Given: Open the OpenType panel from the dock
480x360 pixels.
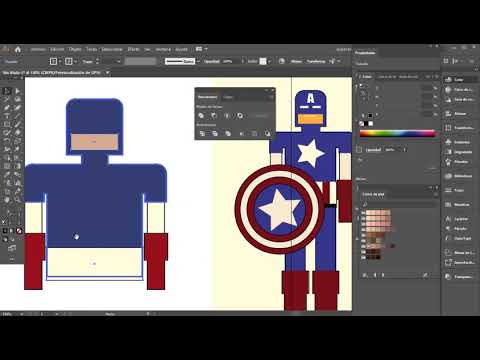Looking at the screenshot, I should tap(459, 239).
